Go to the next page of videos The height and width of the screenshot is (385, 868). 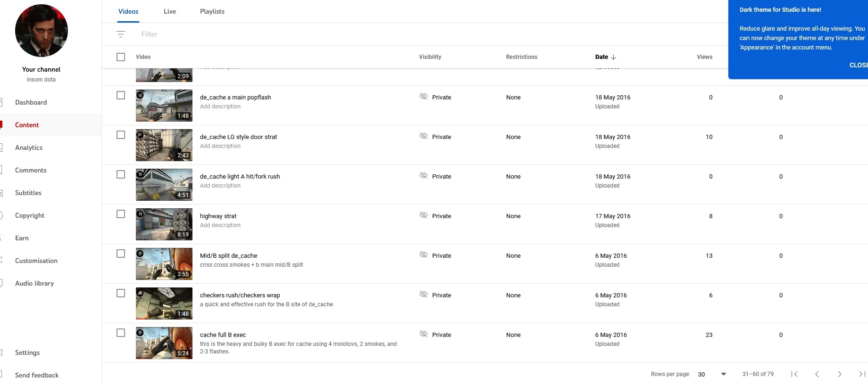[840, 374]
